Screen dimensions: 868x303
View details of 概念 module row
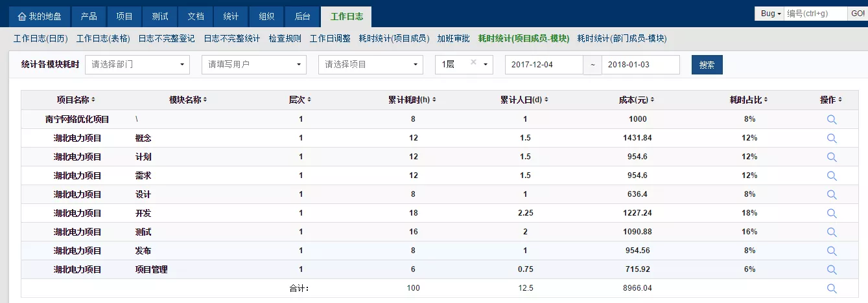[x=832, y=139]
